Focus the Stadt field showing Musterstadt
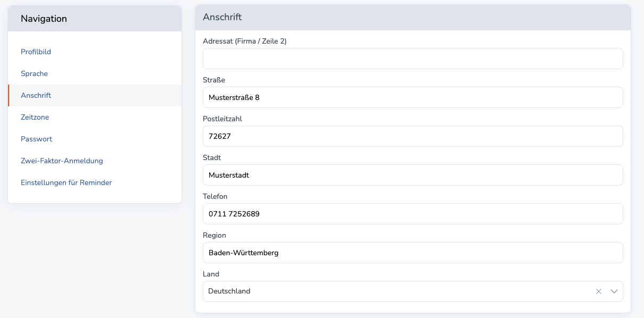The width and height of the screenshot is (644, 318). pyautogui.click(x=412, y=175)
